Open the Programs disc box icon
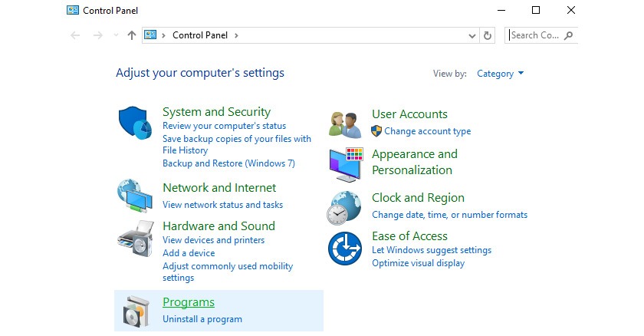The height and width of the screenshot is (336, 644). pos(136,311)
